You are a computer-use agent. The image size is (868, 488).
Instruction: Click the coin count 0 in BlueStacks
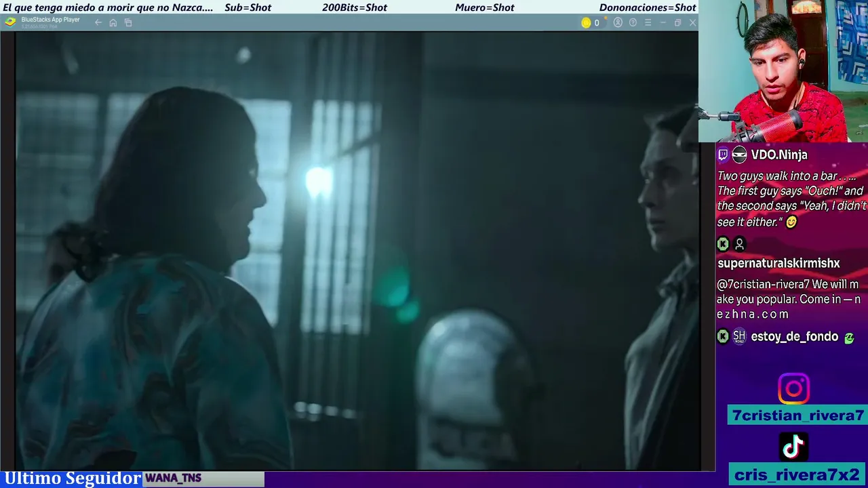[597, 22]
